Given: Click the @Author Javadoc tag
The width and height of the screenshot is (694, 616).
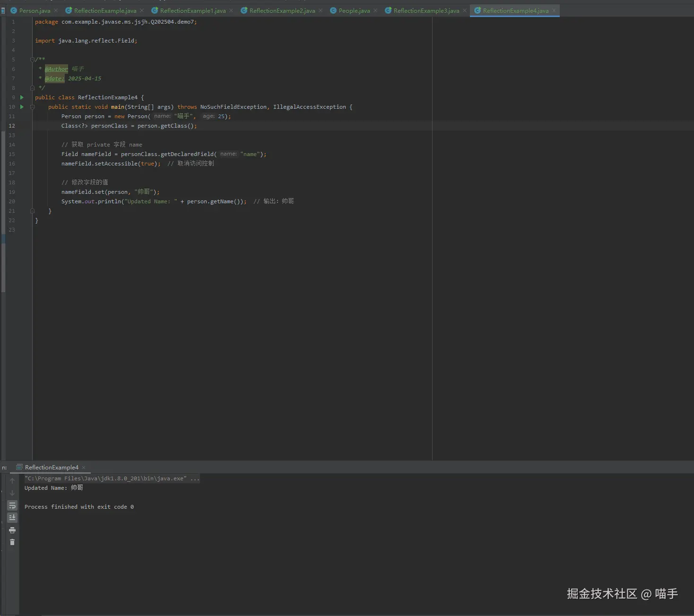Looking at the screenshot, I should 56,69.
